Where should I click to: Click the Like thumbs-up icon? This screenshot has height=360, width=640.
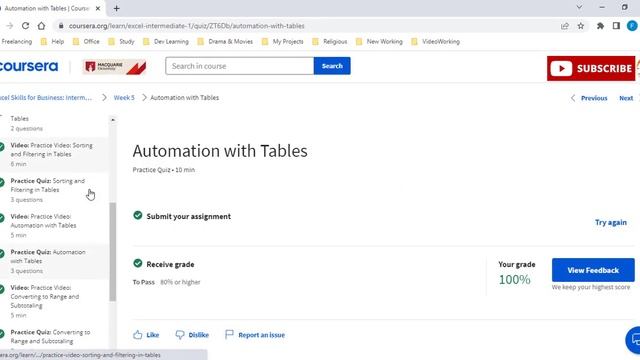138,335
